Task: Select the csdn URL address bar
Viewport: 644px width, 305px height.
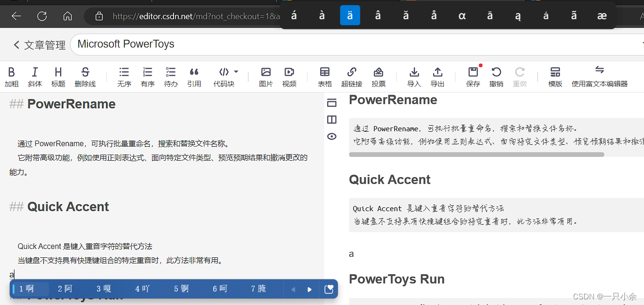Action: [196, 16]
